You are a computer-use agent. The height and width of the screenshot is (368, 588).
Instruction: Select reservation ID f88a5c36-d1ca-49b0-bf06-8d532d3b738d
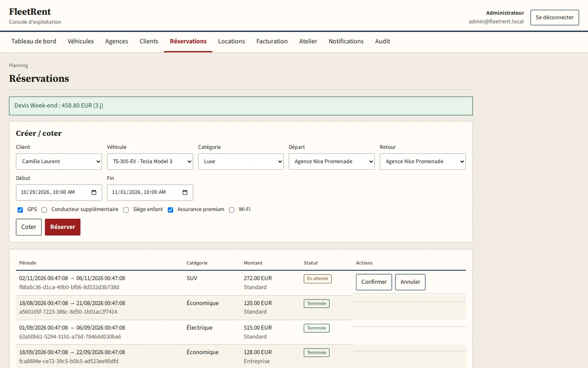(69, 287)
